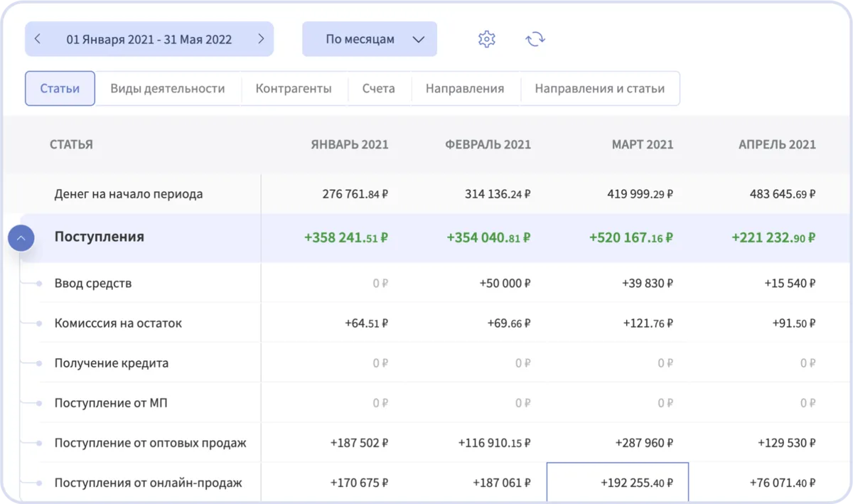Select the Поступление от МП row

pyautogui.click(x=111, y=402)
